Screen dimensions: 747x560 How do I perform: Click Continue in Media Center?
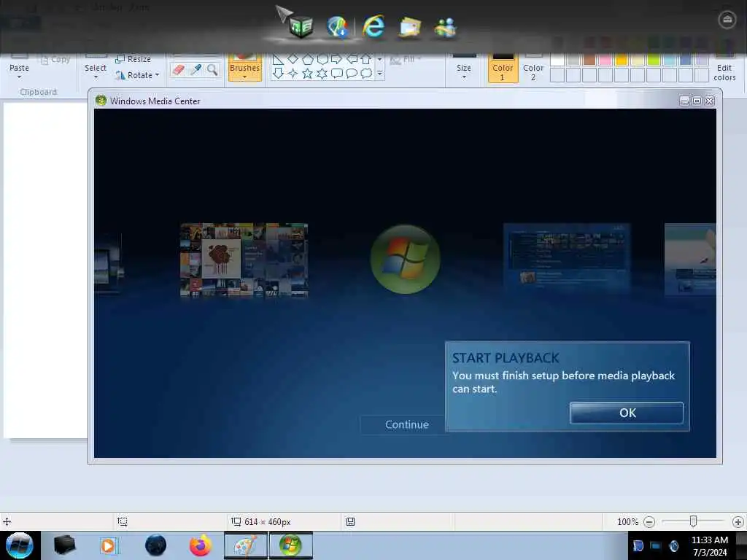pyautogui.click(x=407, y=424)
